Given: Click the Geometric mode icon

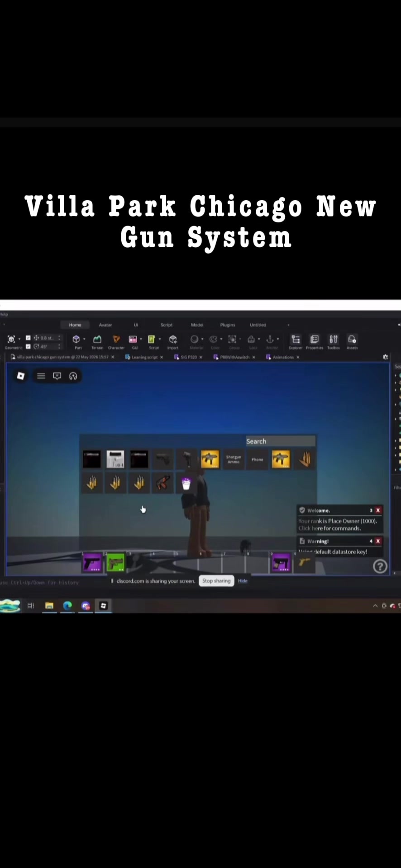Looking at the screenshot, I should [11, 339].
